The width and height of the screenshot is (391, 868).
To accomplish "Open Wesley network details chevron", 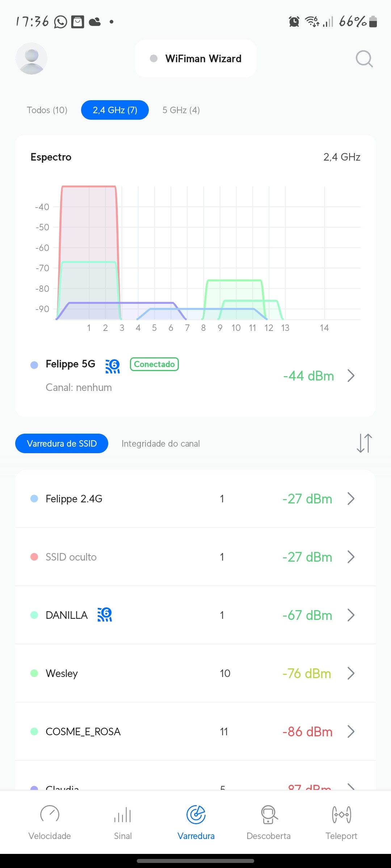I will click(x=350, y=673).
